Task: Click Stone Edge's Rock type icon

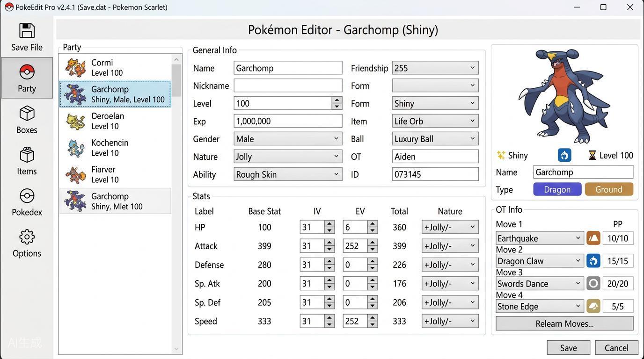Action: (x=593, y=306)
